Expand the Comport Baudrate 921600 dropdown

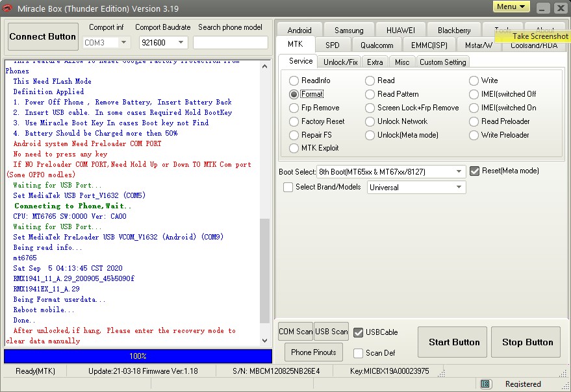pos(181,43)
